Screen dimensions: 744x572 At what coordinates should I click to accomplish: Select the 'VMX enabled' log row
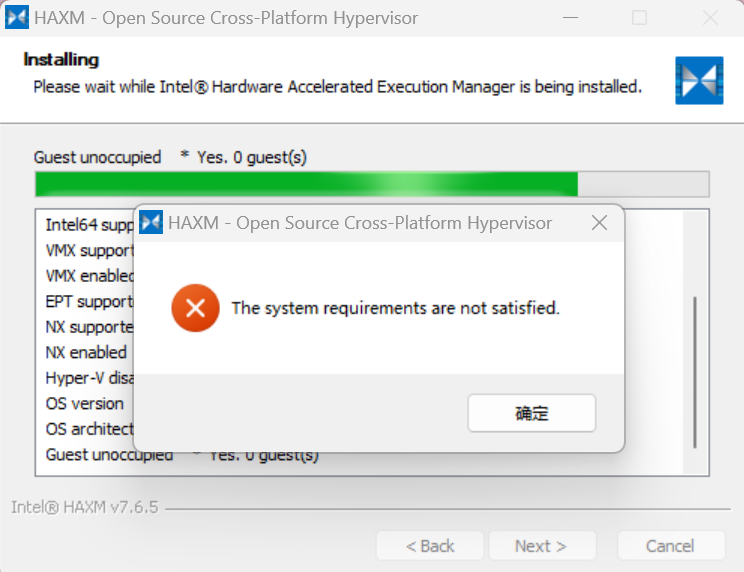[x=90, y=276]
